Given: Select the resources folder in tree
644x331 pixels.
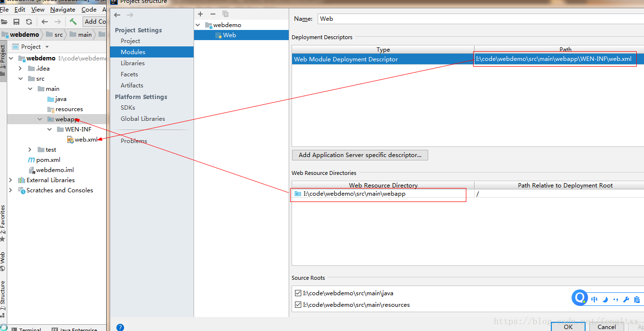Looking at the screenshot, I should click(65, 109).
